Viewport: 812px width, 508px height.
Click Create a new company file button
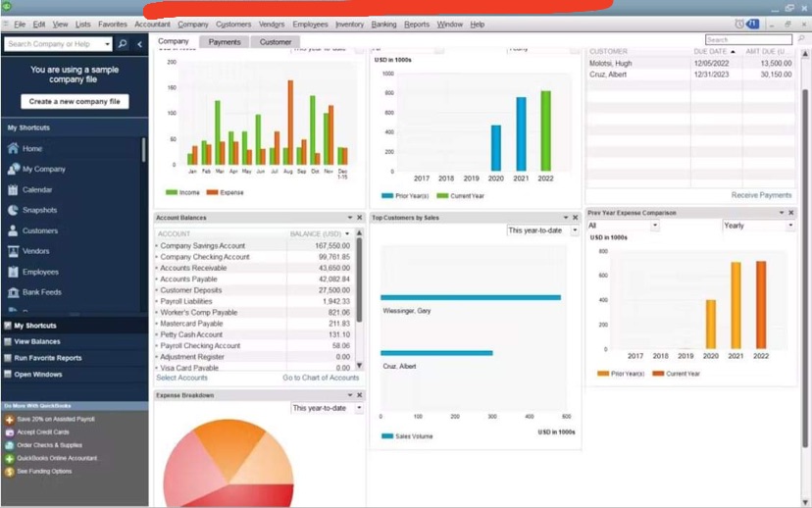click(x=75, y=101)
